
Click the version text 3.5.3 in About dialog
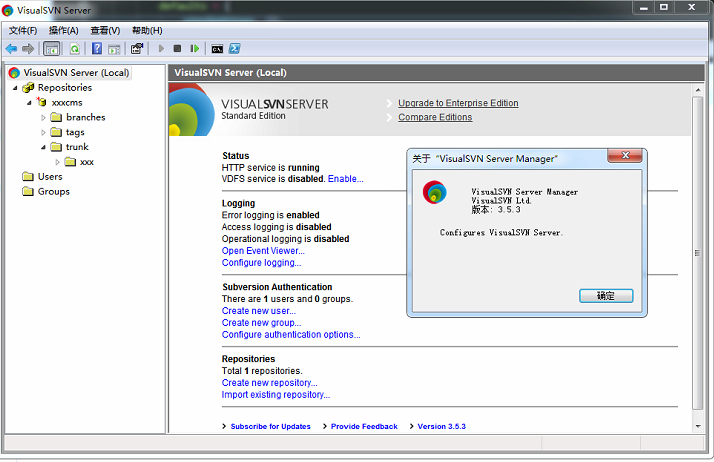[509, 210]
